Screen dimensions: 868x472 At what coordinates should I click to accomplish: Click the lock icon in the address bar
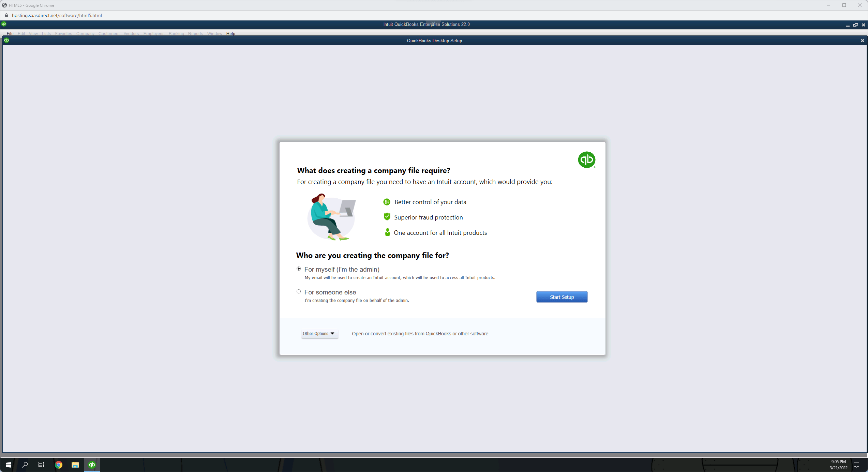pos(6,15)
